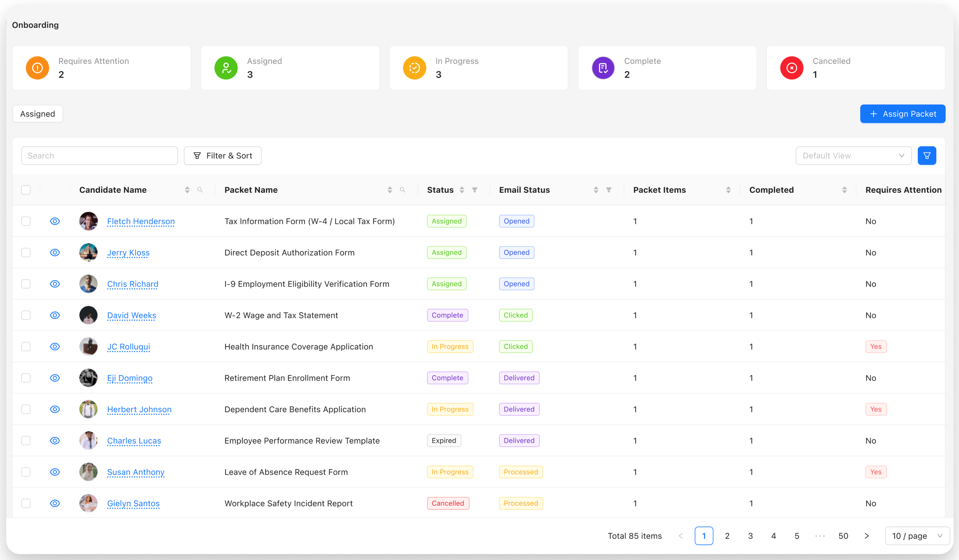Open Gielyn Santos candidate link
Viewport: 959px width, 560px height.
click(x=133, y=503)
